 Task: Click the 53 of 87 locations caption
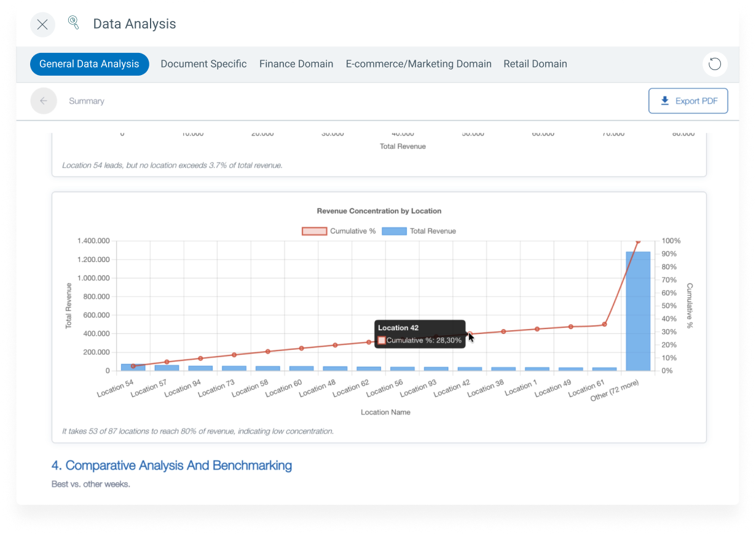pyautogui.click(x=198, y=431)
